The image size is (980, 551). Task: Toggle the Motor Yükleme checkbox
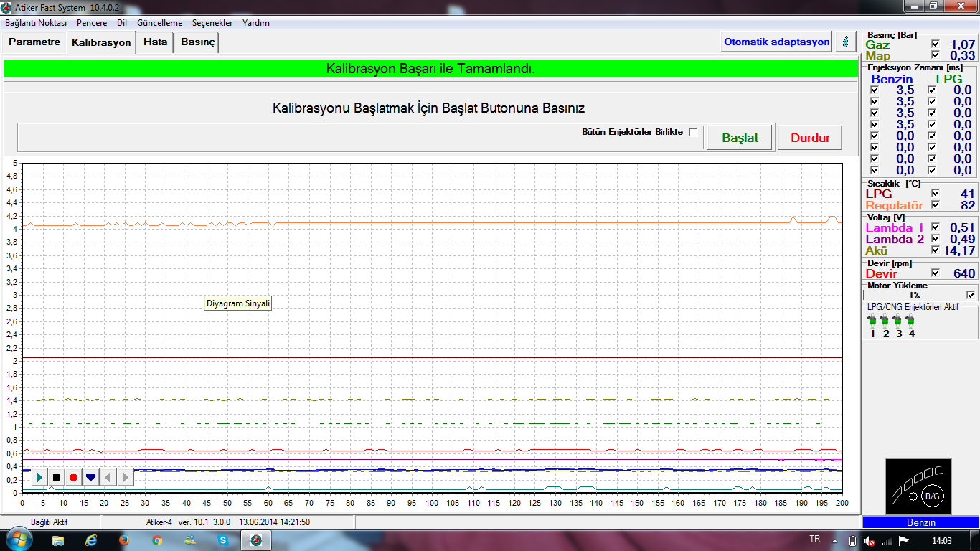pos(971,295)
